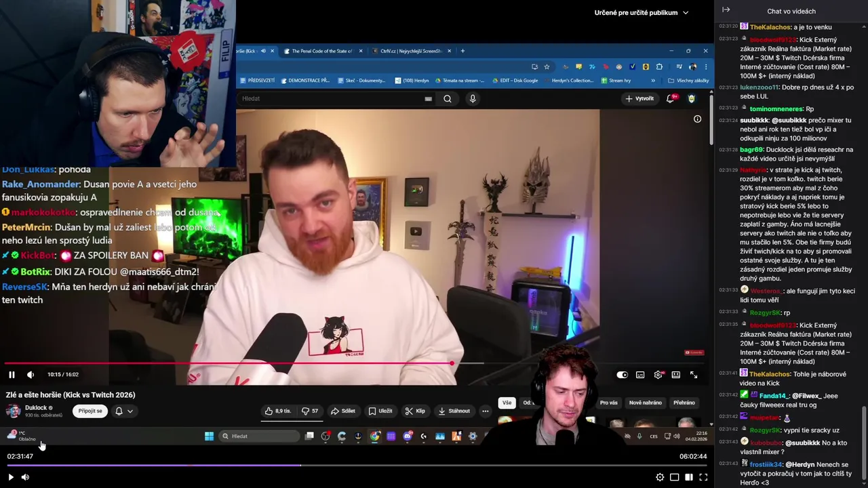Switch to CtrlV.cz browser tab

point(411,51)
